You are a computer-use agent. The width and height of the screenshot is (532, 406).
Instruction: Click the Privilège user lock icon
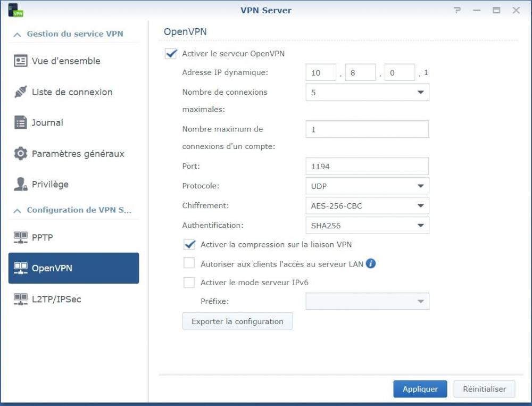pyautogui.click(x=20, y=185)
